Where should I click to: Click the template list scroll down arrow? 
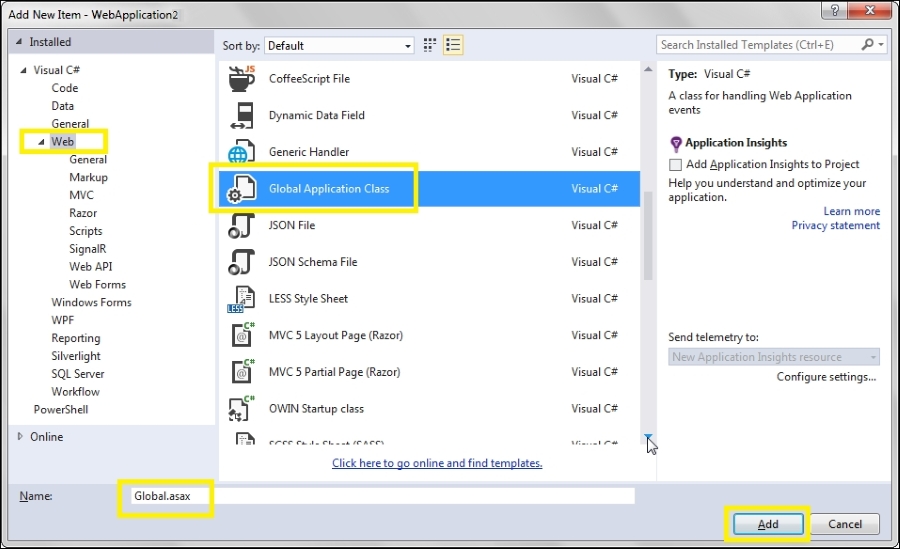(648, 438)
